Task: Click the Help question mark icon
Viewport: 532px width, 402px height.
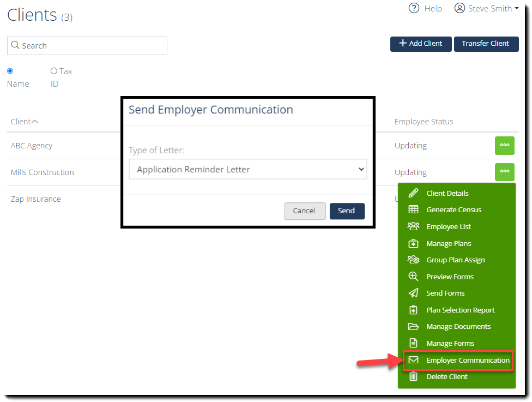Action: [414, 8]
